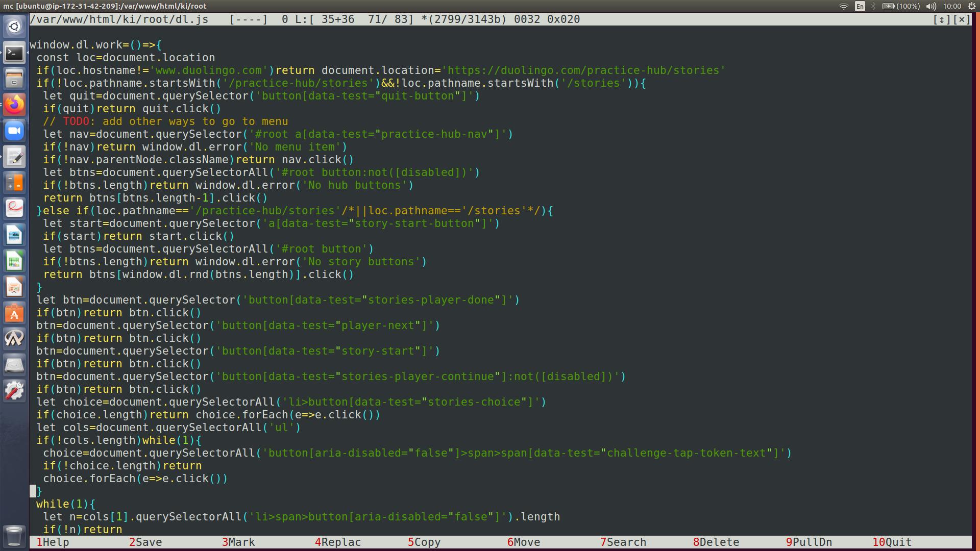Click 7Search in the bottom key bar
The height and width of the screenshot is (551, 980).
coord(623,542)
